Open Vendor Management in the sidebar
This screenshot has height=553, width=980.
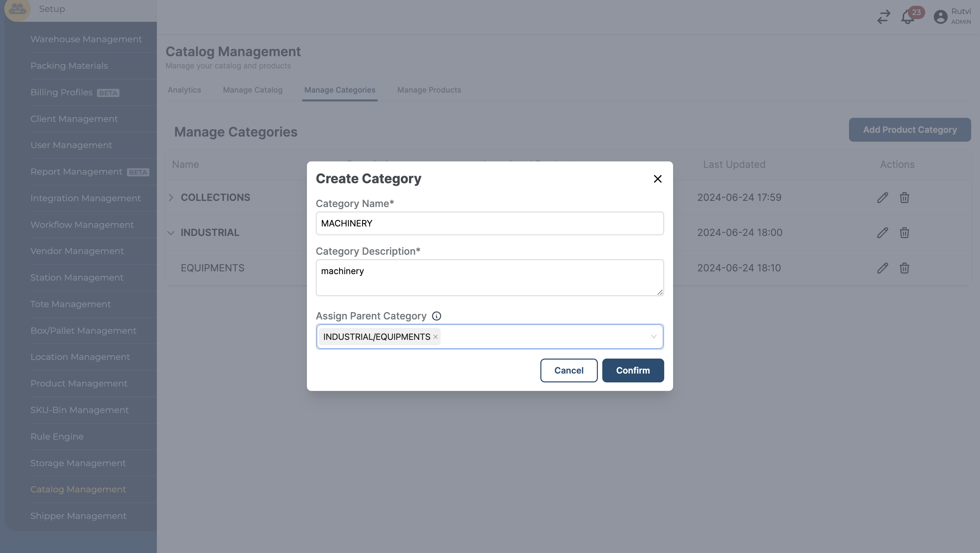(77, 251)
